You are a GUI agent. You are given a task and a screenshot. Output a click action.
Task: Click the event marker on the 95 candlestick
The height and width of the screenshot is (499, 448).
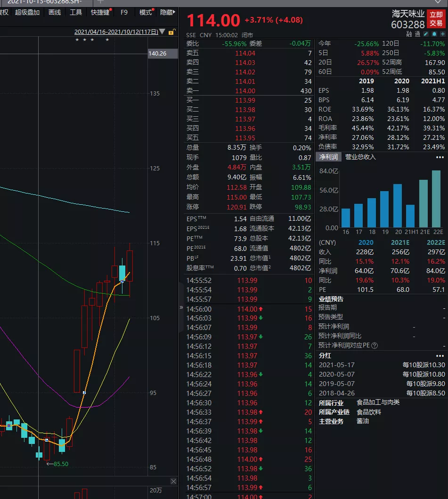[x=84, y=392]
